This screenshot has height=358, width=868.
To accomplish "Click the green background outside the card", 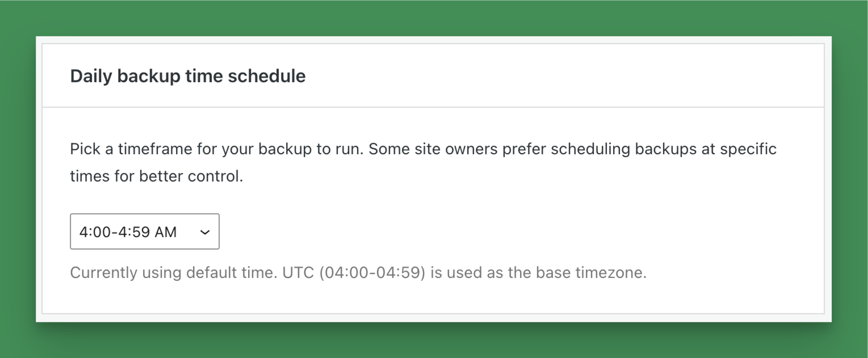I will pyautogui.click(x=431, y=17).
